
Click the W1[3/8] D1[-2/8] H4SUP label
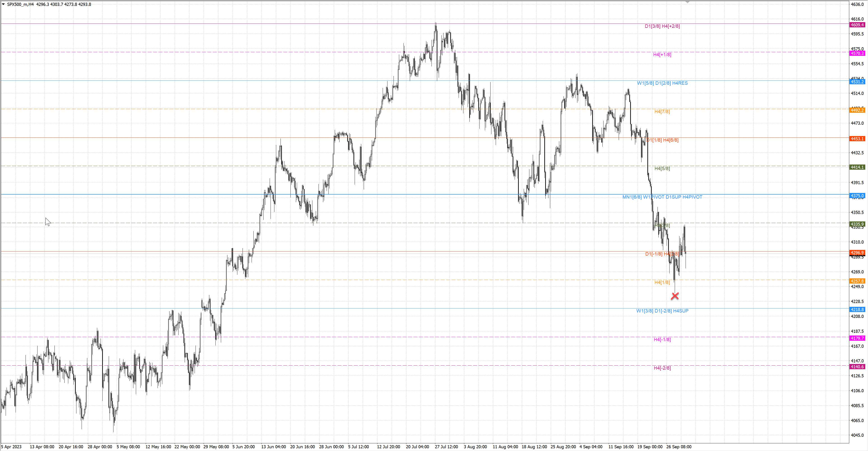662,311
